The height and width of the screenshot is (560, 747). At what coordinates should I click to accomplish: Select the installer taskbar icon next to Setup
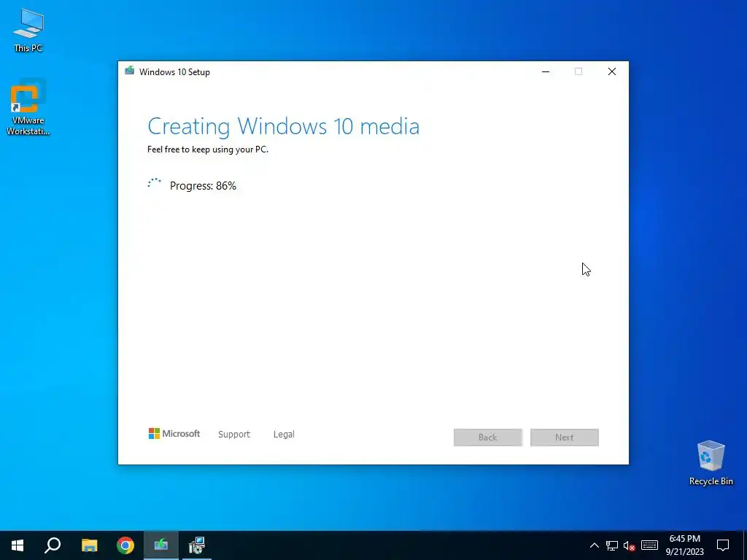[x=197, y=545]
